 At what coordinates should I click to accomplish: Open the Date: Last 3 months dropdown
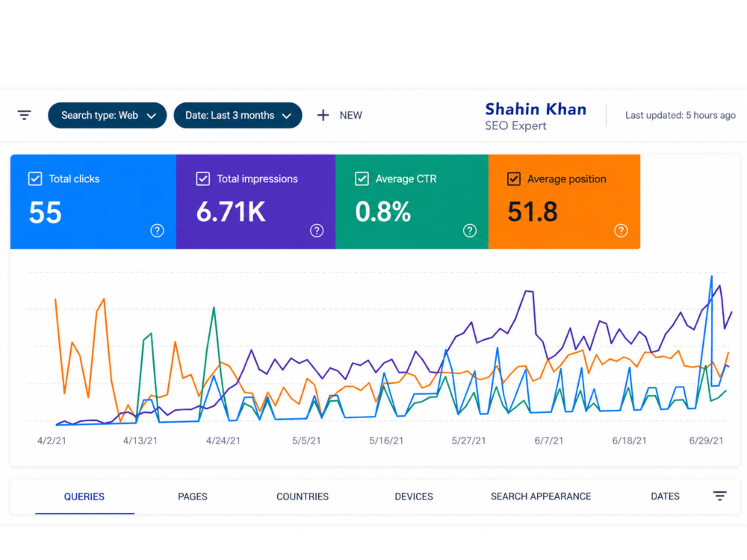[238, 115]
